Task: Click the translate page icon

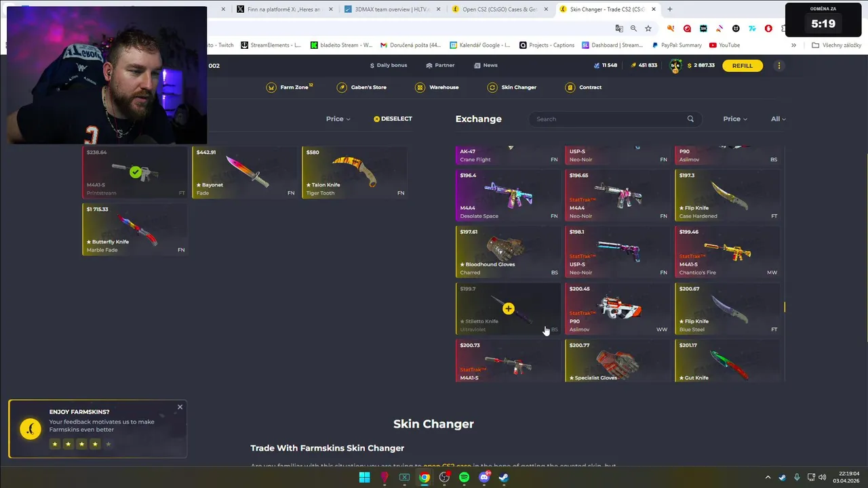Action: click(x=618, y=28)
